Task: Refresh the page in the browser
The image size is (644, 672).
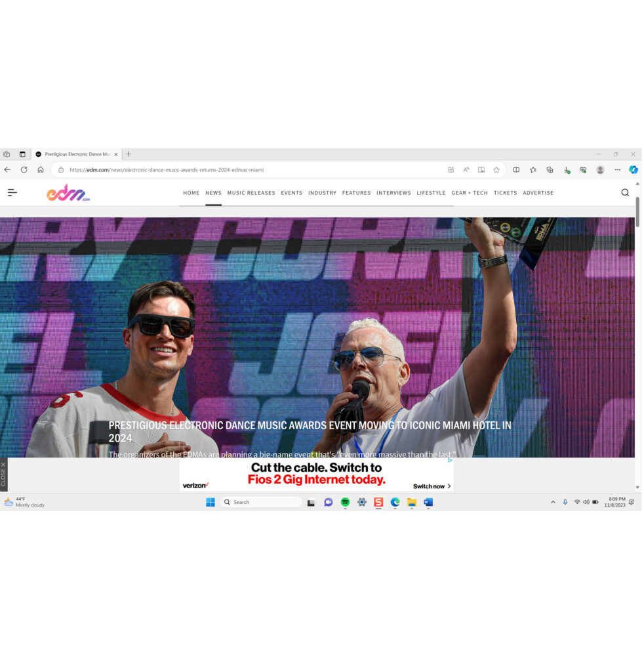Action: [24, 169]
